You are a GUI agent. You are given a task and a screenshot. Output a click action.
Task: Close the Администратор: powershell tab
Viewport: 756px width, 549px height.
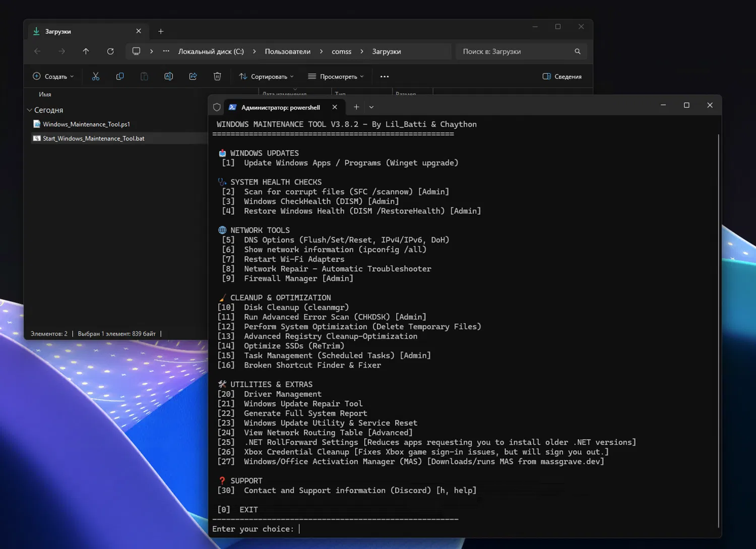tap(335, 107)
